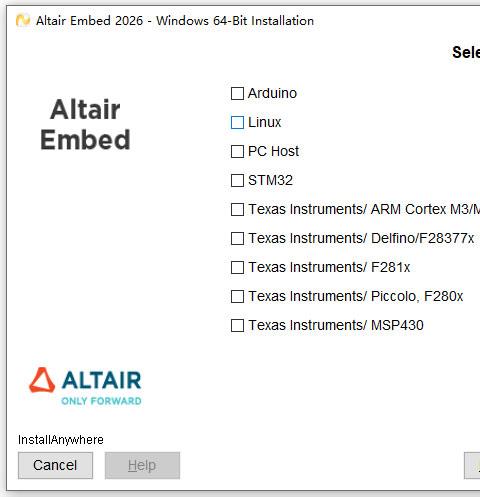Click the Altair Embed product logo text
Viewport: 480px width, 497px height.
pyautogui.click(x=85, y=124)
